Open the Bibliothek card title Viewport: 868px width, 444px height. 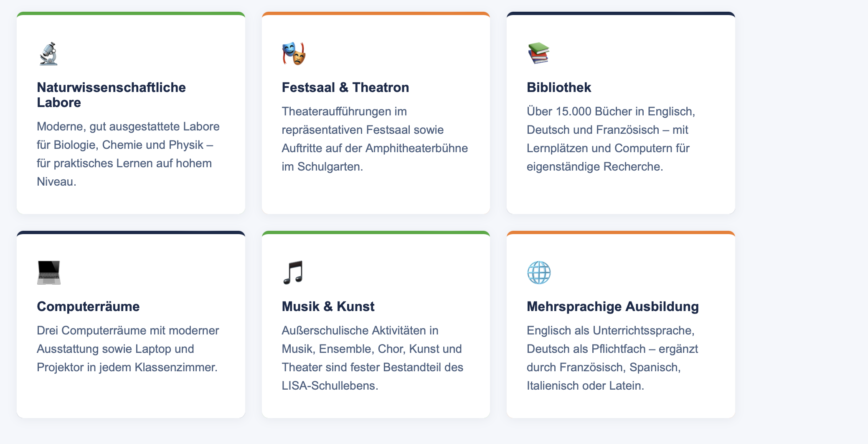pos(558,87)
